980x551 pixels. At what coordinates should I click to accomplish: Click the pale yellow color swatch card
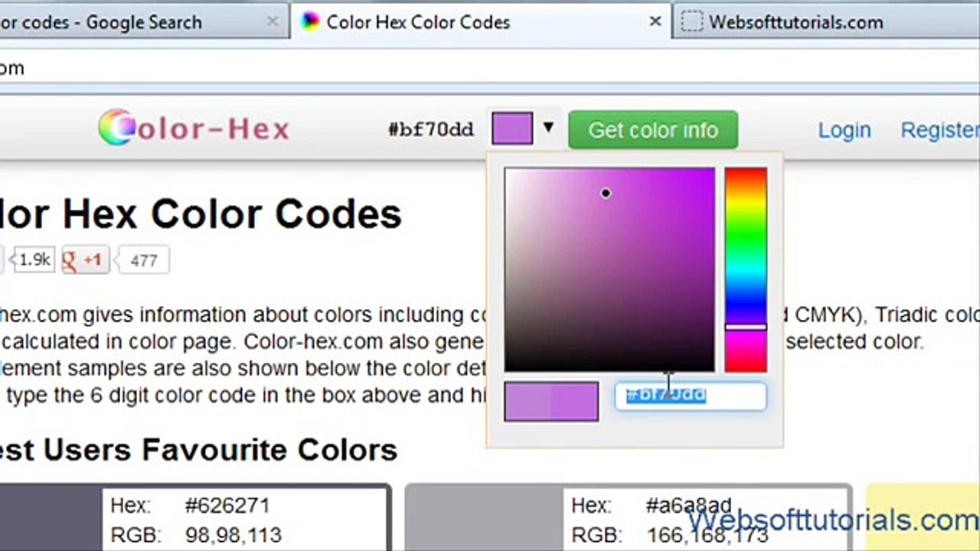pos(923,517)
